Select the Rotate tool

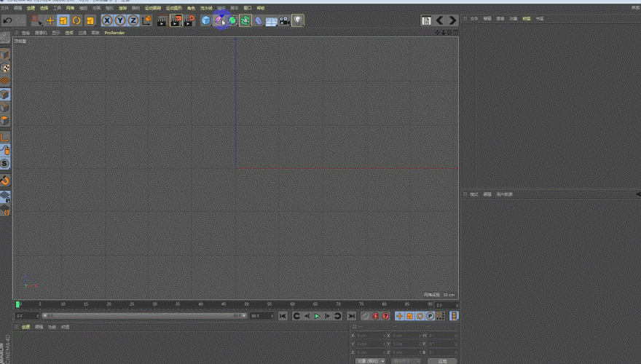point(76,20)
